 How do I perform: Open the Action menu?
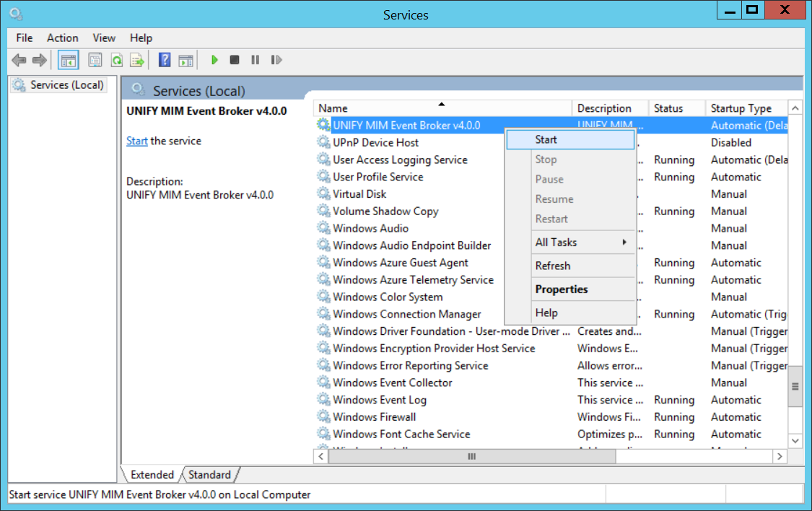(x=63, y=38)
